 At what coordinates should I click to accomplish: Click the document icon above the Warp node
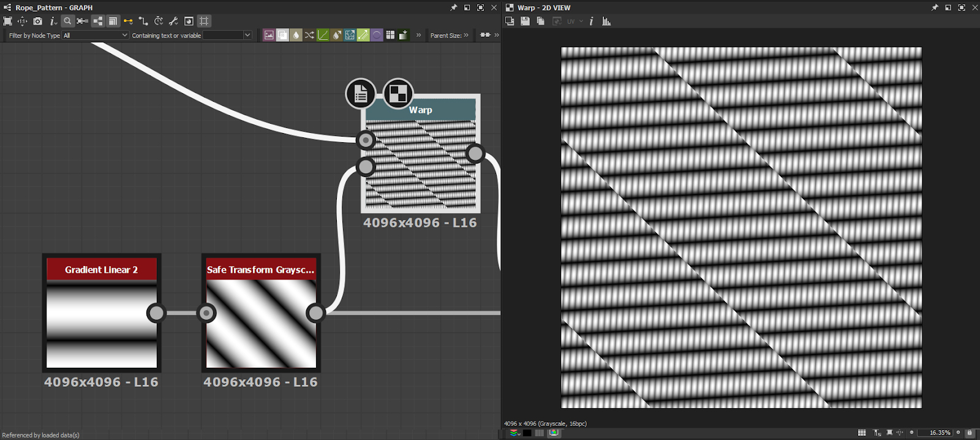point(361,94)
